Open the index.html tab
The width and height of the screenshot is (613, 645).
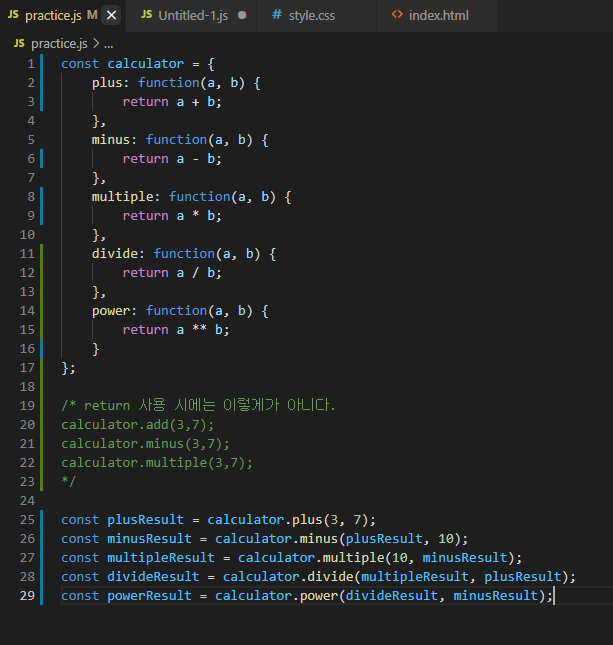pyautogui.click(x=437, y=16)
